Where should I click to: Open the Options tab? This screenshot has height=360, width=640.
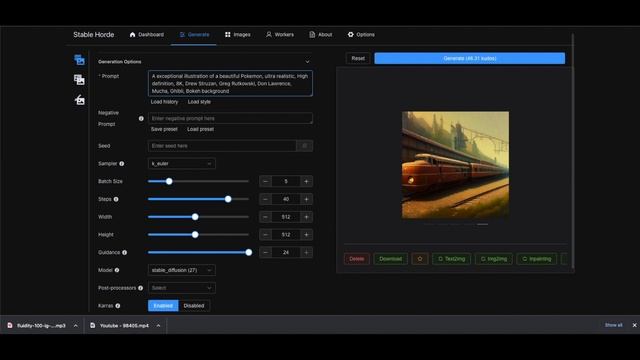(361, 35)
